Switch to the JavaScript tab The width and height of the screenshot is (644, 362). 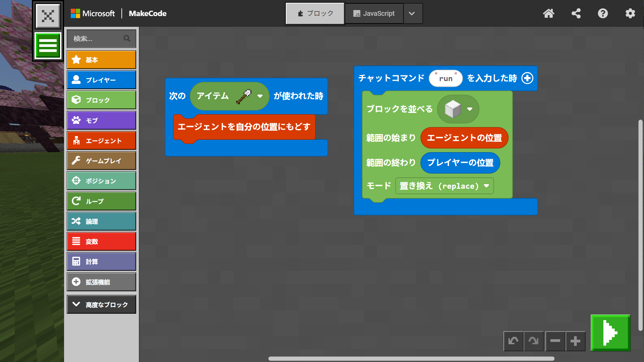(x=374, y=13)
